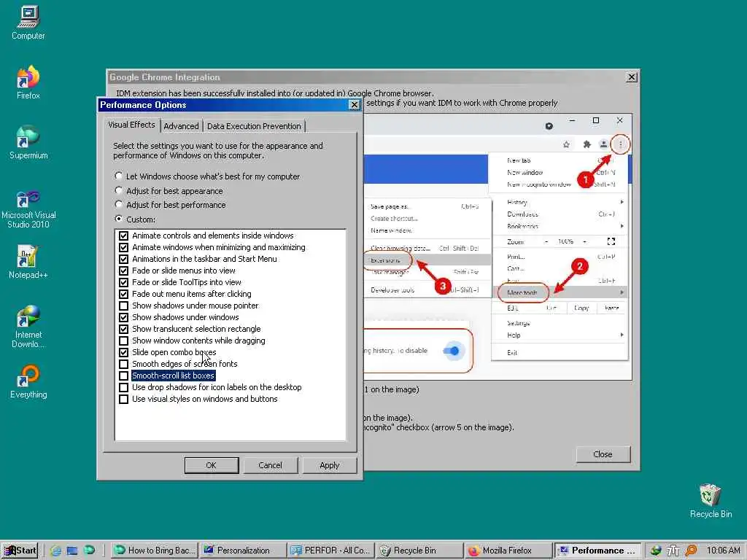Image resolution: width=747 pixels, height=560 pixels.
Task: Launch Supermium from quick launch bar
Action: [x=89, y=551]
